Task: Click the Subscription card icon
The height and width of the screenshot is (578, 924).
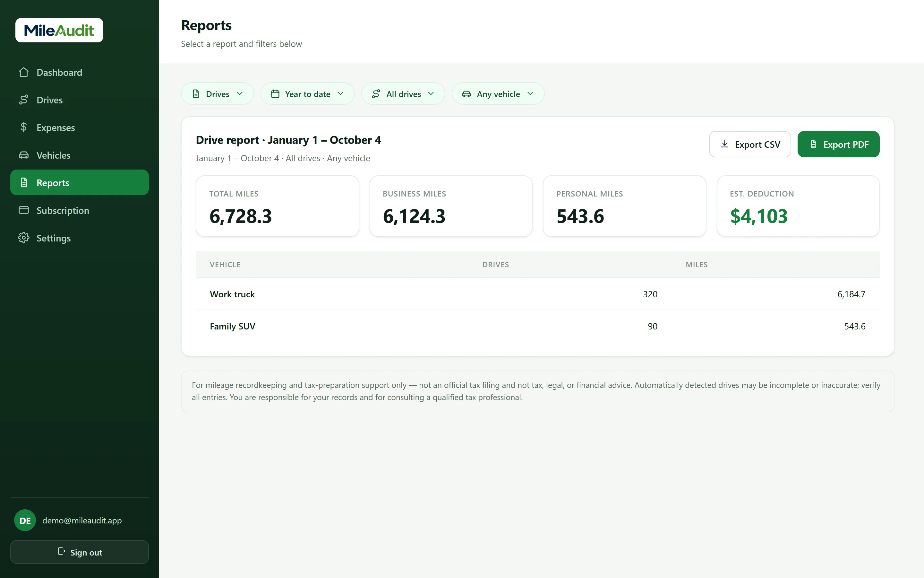Action: point(24,210)
